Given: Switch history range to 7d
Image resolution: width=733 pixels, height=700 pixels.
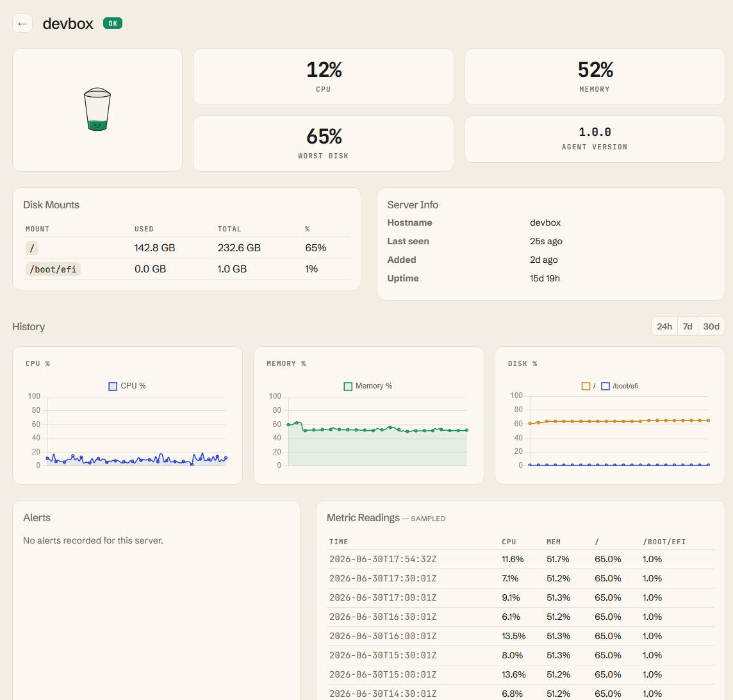Looking at the screenshot, I should click(x=687, y=326).
